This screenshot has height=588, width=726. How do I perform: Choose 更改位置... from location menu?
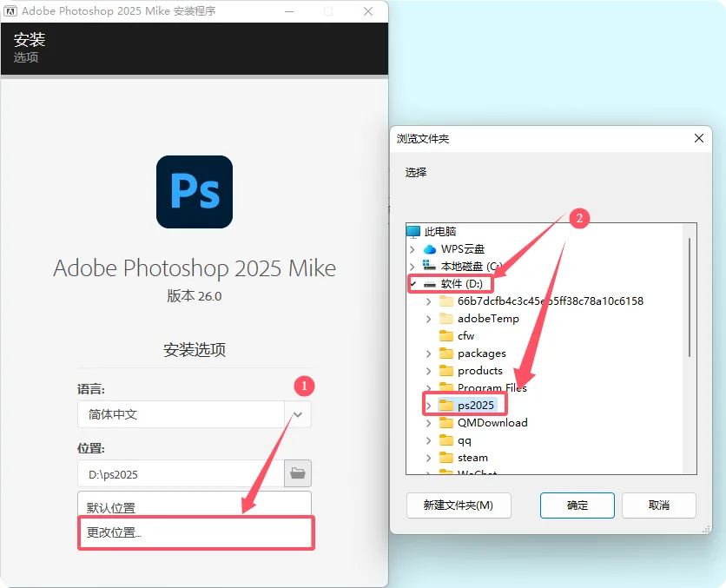(195, 532)
